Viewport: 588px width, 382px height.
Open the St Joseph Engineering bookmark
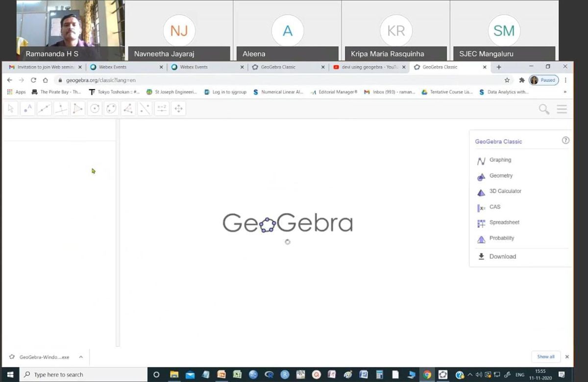click(171, 92)
